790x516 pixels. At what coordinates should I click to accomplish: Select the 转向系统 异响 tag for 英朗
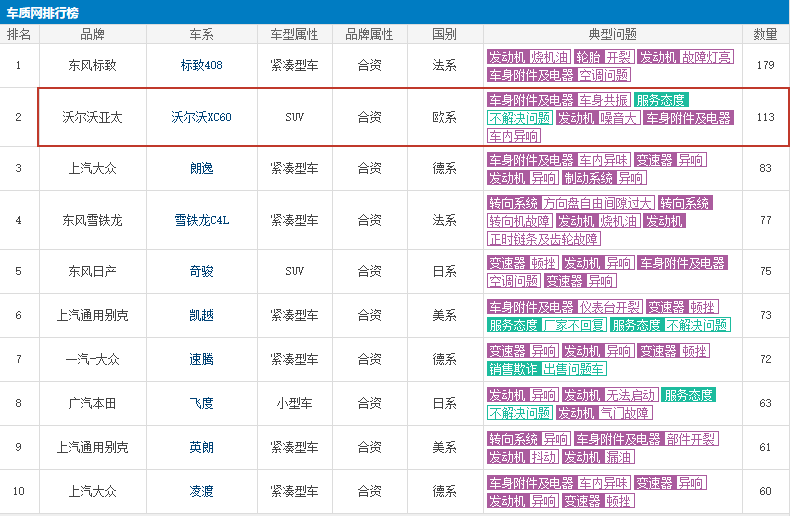pyautogui.click(x=529, y=439)
